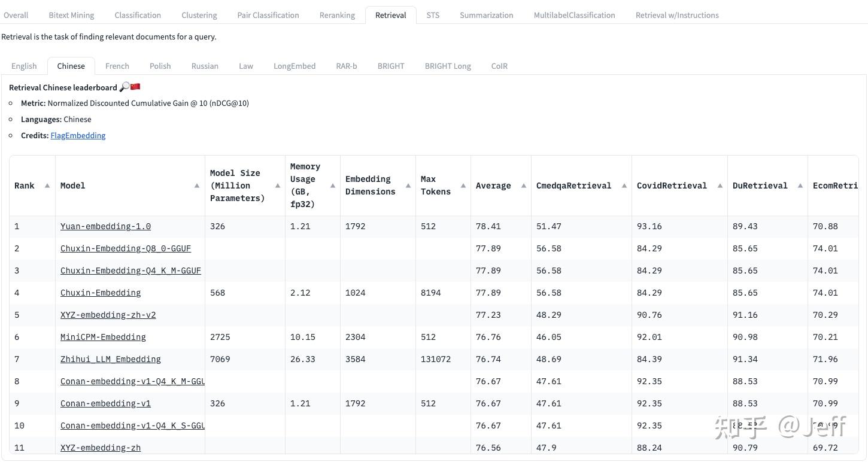Viewport: 868px width, 462px height.
Task: Select the English language tab
Action: (24, 66)
